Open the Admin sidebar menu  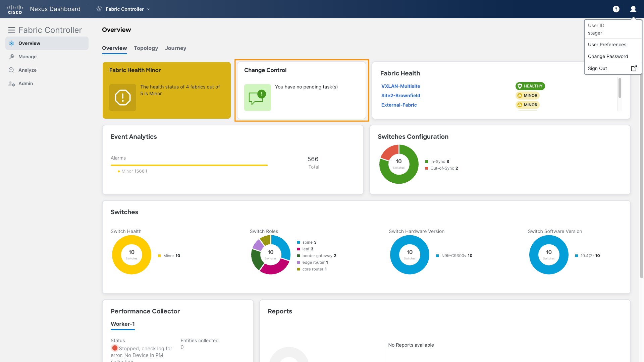coord(47,83)
